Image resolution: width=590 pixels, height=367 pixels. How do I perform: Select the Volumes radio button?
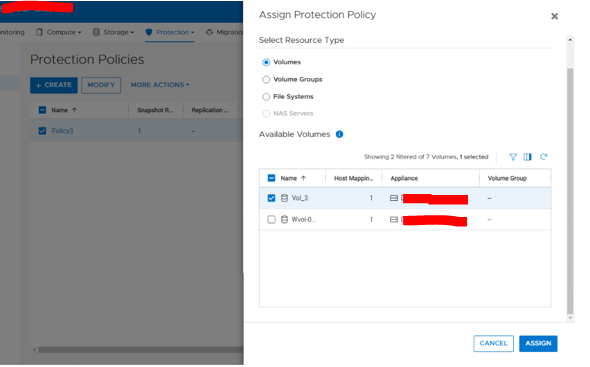(x=266, y=62)
